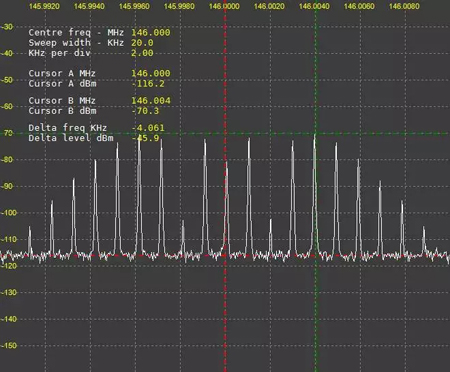Click the Delta freq KHz label

coord(68,128)
